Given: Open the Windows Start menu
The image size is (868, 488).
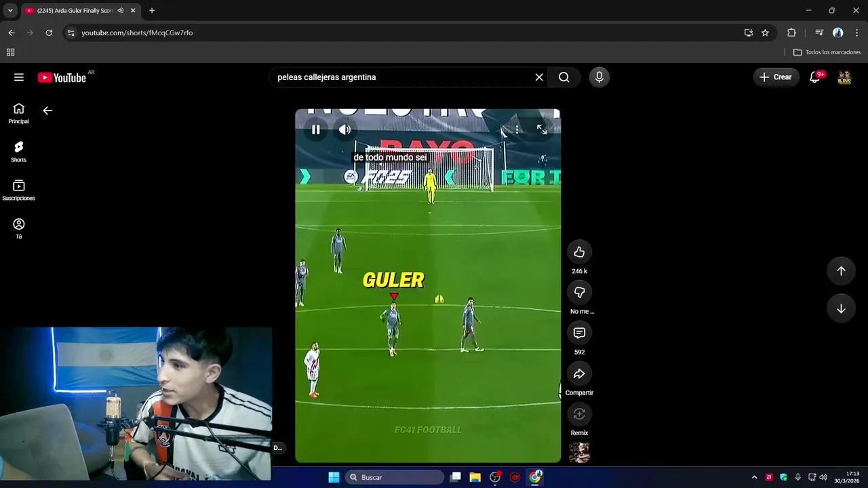Looking at the screenshot, I should [x=334, y=477].
